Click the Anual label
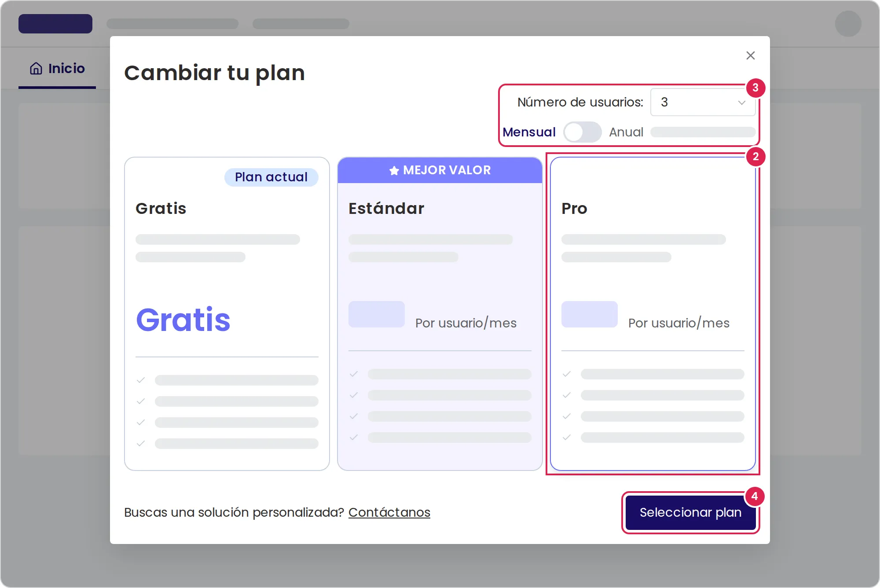This screenshot has height=588, width=880. pyautogui.click(x=626, y=132)
